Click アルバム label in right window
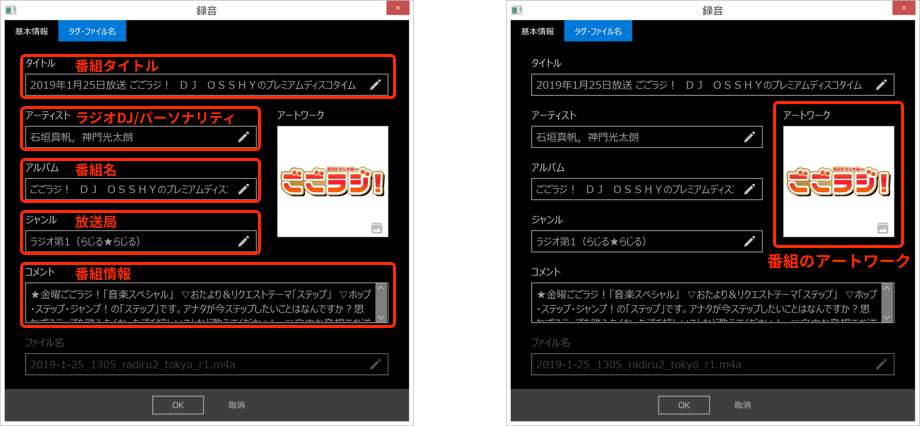 click(x=547, y=168)
